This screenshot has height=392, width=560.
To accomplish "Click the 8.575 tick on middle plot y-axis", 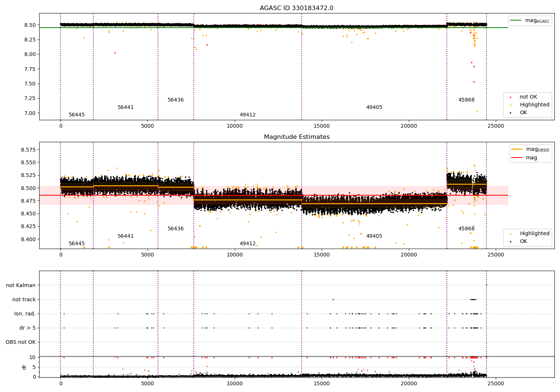I will pos(28,150).
